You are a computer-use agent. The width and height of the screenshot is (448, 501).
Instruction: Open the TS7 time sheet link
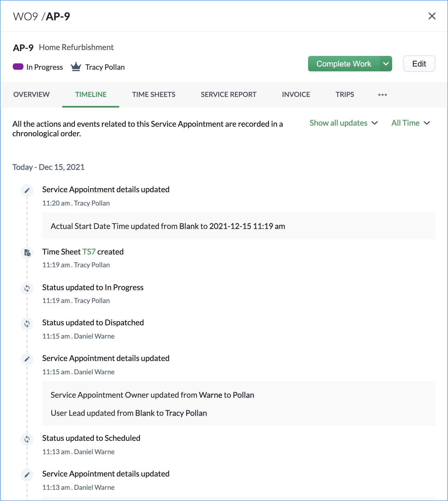[89, 252]
